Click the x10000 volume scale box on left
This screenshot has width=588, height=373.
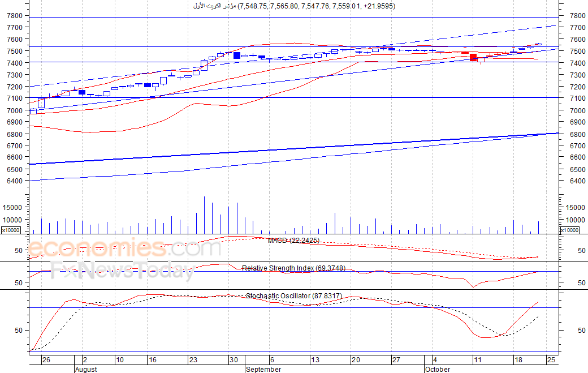[x=11, y=230]
